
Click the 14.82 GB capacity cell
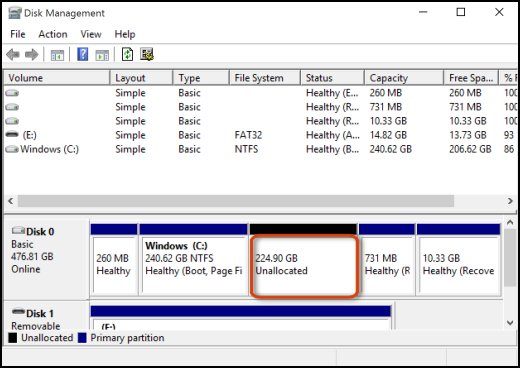click(388, 135)
